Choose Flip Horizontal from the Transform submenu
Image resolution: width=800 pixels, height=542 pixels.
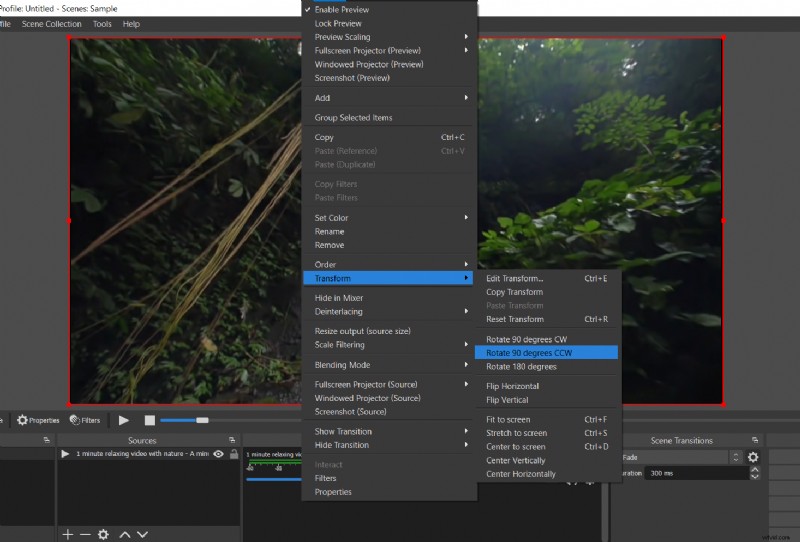[513, 386]
